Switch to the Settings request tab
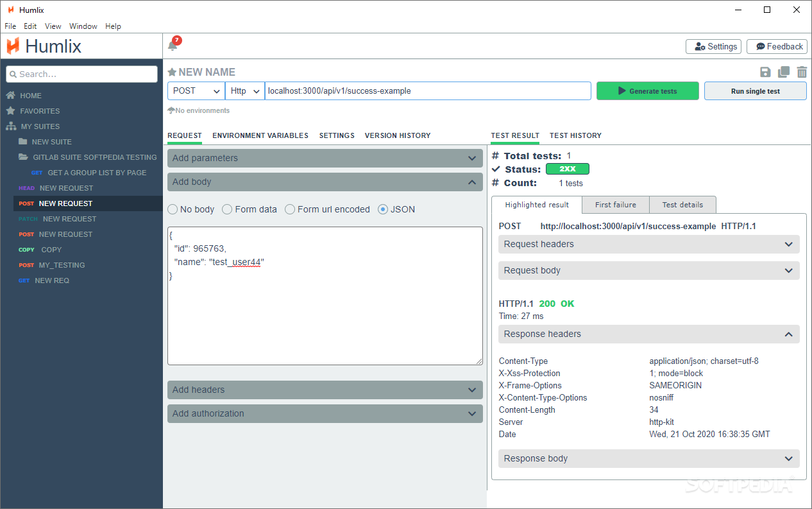Image resolution: width=812 pixels, height=509 pixels. point(337,135)
